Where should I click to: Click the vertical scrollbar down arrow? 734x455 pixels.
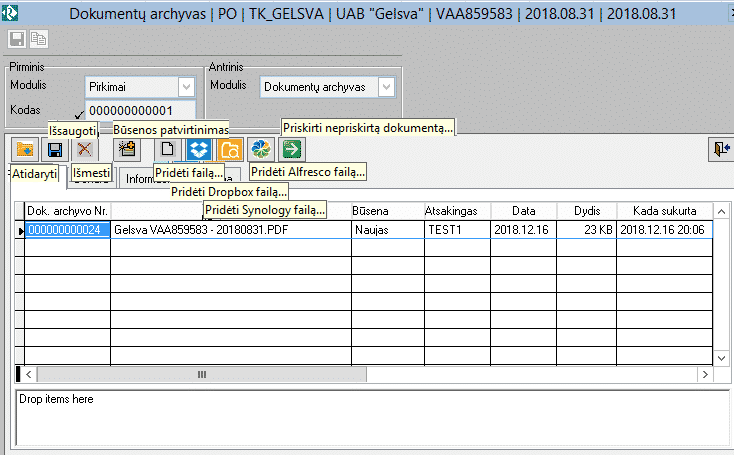tap(724, 357)
